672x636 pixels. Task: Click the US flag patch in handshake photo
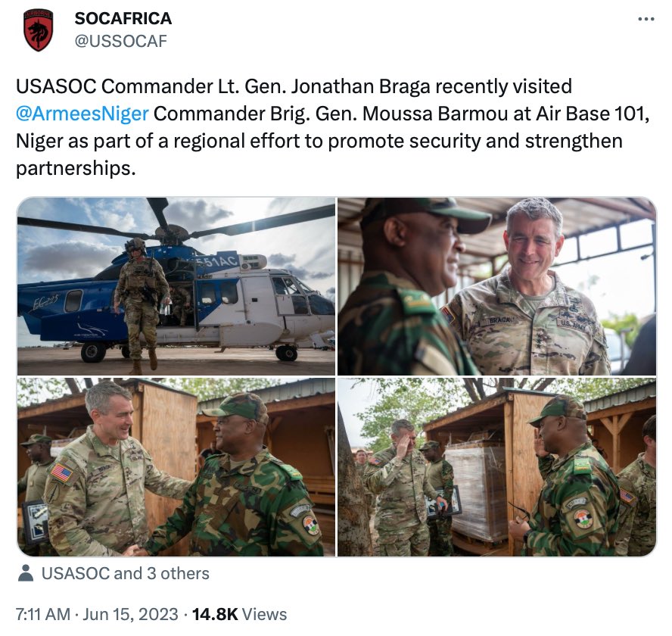62,473
